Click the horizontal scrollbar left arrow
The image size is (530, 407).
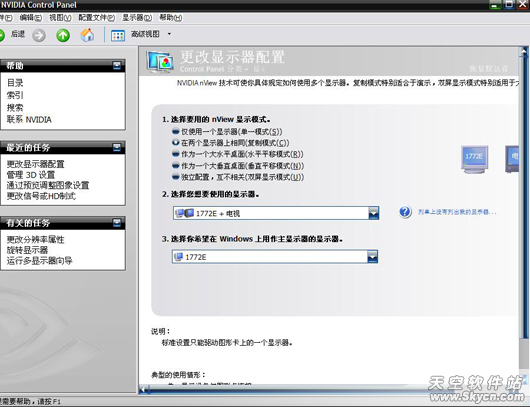(x=143, y=389)
